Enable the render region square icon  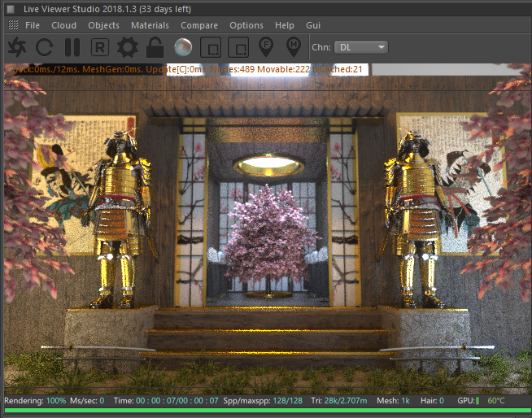(x=211, y=47)
